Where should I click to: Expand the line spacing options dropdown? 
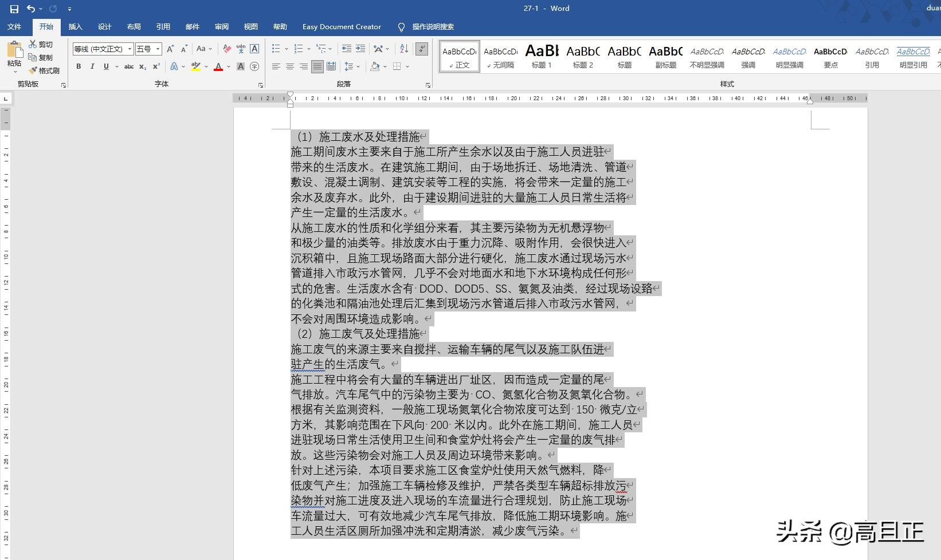pyautogui.click(x=358, y=66)
